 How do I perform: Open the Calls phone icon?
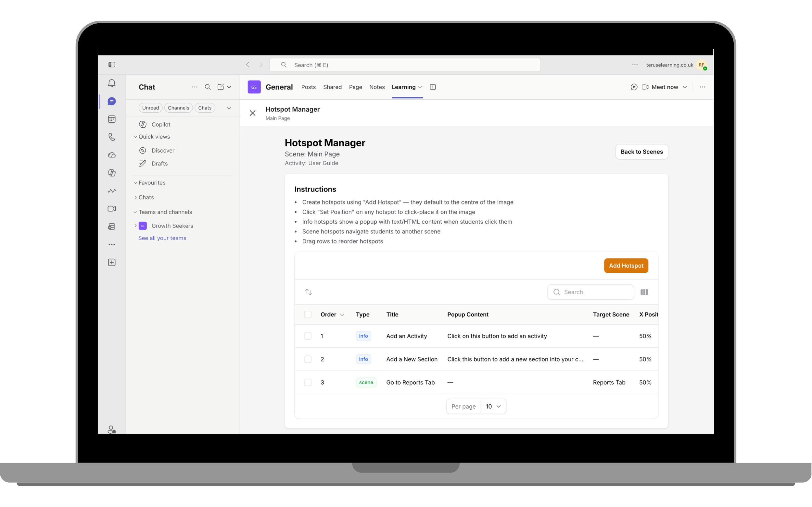click(x=112, y=137)
